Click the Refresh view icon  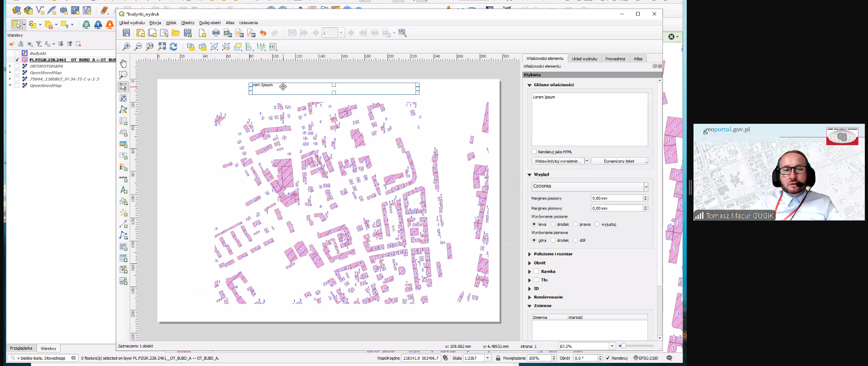pyautogui.click(x=174, y=47)
